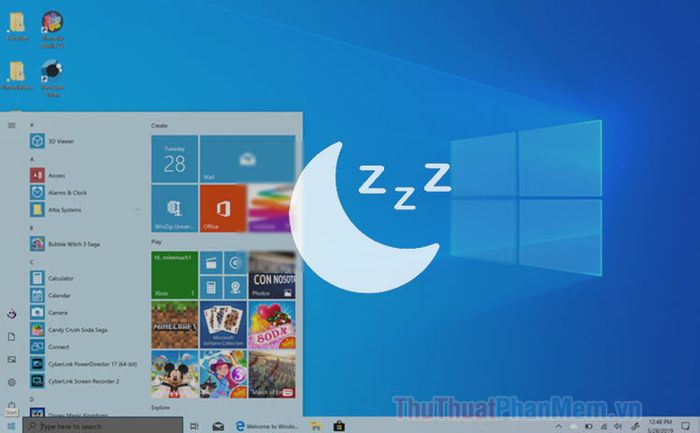Launch the Bubble Witch 3 tile
Screen dimensions: 700x433
coord(223,374)
